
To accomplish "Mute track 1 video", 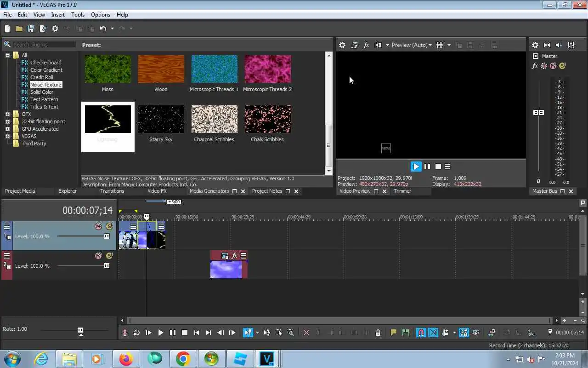I will pyautogui.click(x=98, y=226).
